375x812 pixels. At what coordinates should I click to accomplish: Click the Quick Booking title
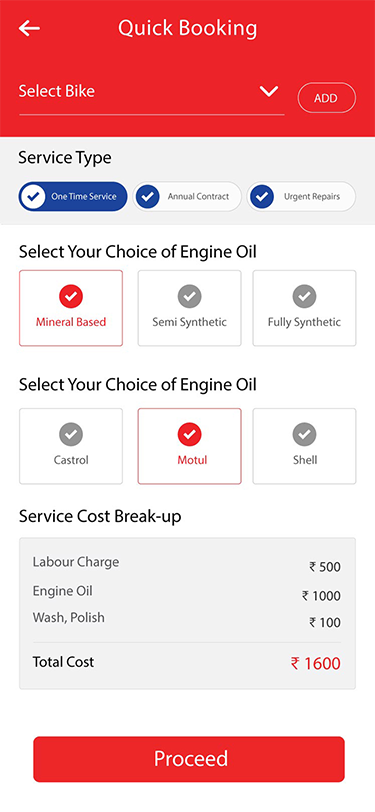(188, 28)
